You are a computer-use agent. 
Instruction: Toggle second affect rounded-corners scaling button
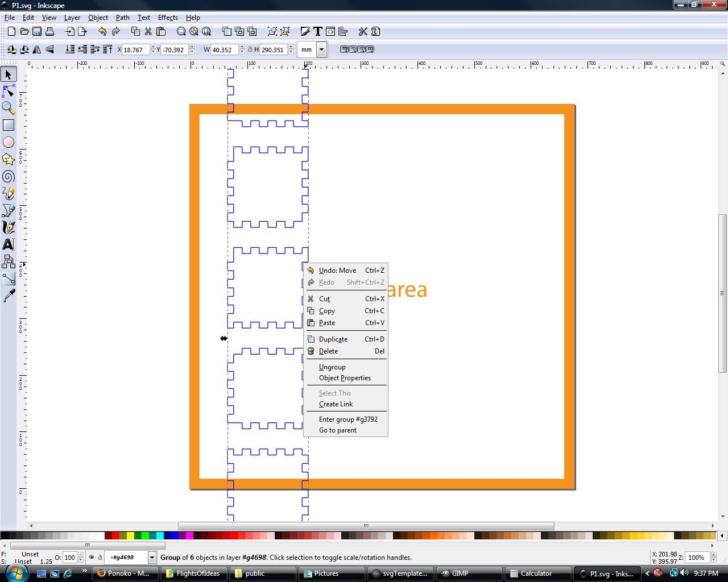point(353,49)
